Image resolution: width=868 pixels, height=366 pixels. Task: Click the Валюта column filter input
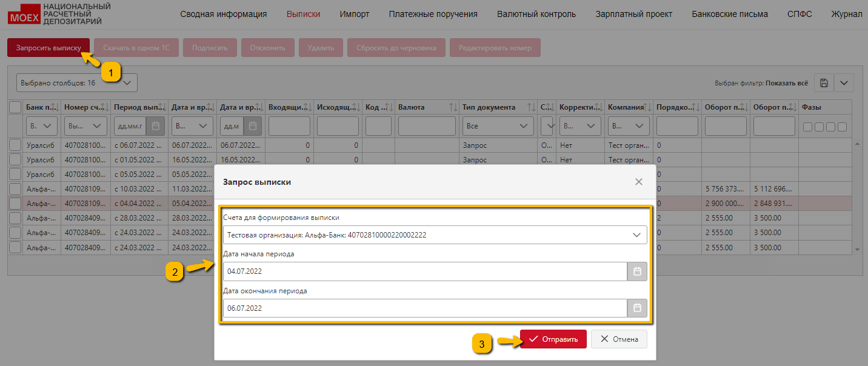pos(427,126)
